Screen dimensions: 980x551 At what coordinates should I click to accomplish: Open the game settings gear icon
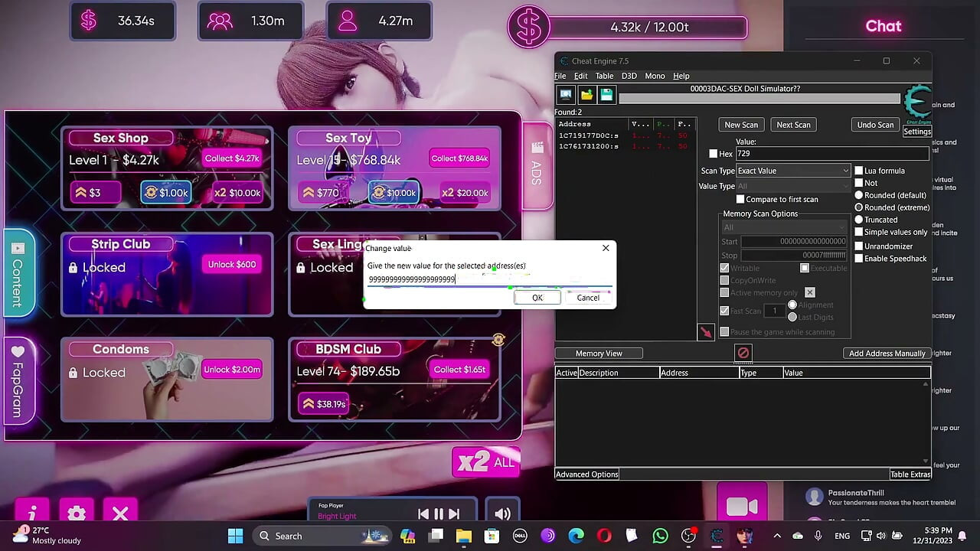click(77, 513)
